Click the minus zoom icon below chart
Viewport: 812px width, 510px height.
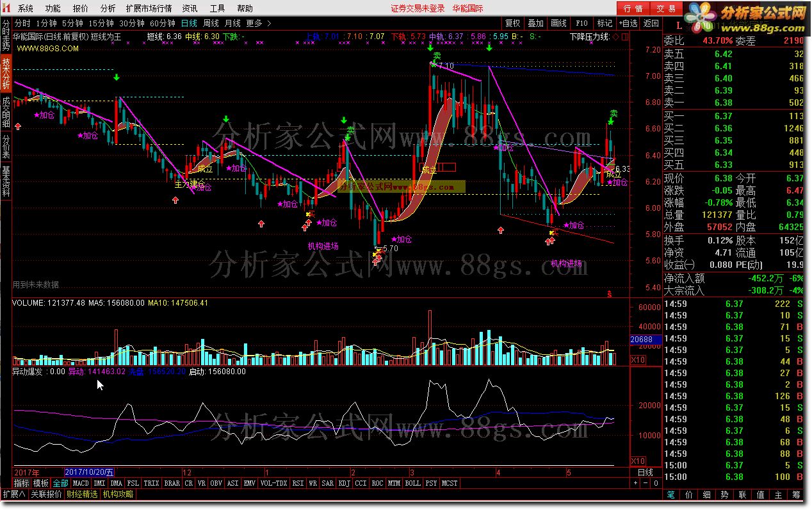tap(646, 482)
